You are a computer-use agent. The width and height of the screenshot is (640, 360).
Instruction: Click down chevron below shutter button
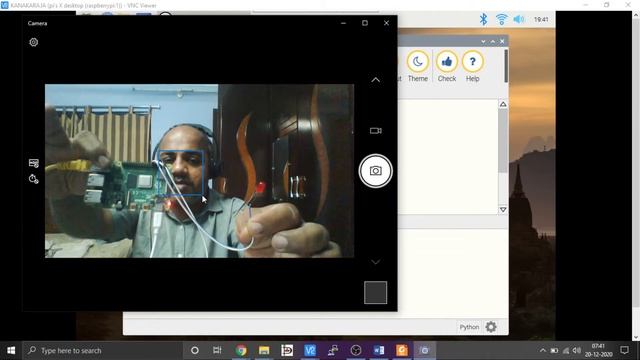pos(376,262)
